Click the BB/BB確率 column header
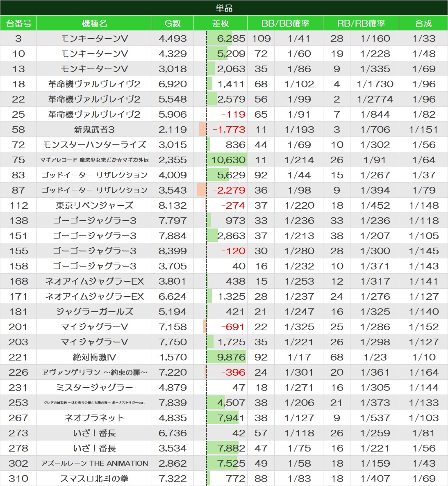448x486 pixels. pyautogui.click(x=285, y=23)
